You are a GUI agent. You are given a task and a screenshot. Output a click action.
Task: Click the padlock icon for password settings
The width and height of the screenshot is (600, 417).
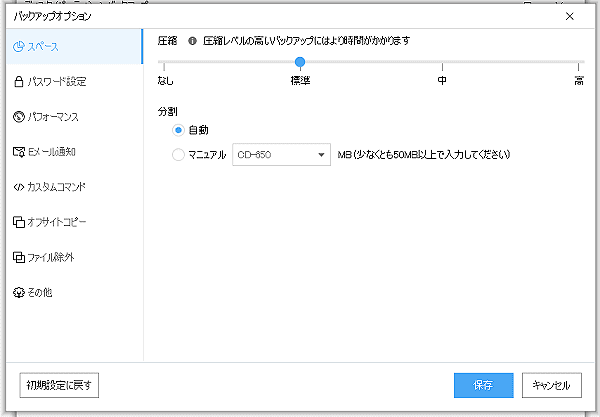pos(18,82)
